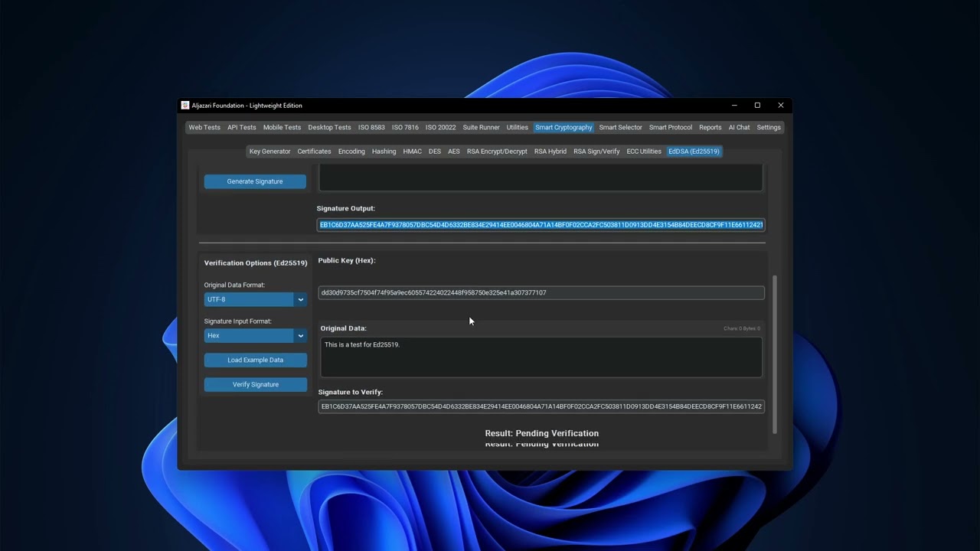Viewport: 980px width, 551px height.
Task: Switch to the API Tests tab
Action: pyautogui.click(x=242, y=128)
